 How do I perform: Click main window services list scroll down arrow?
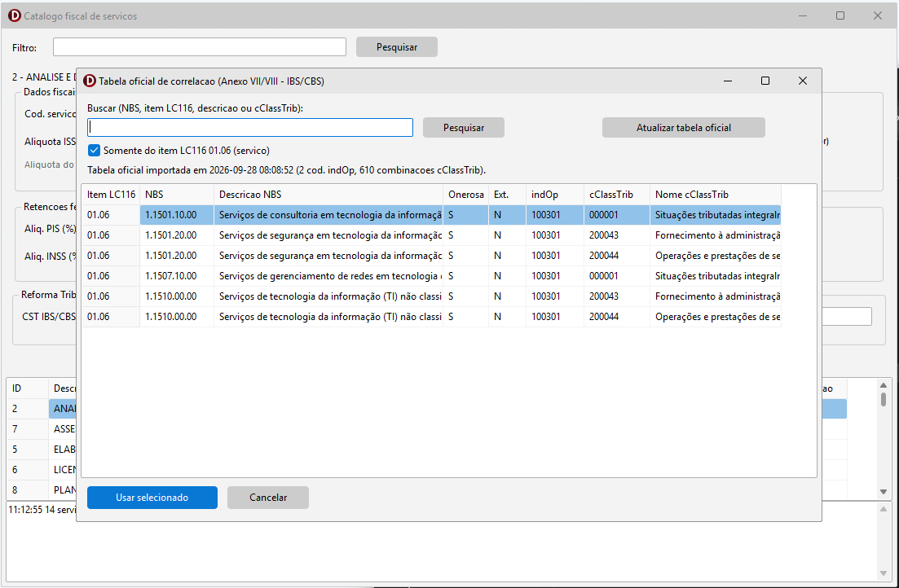pyautogui.click(x=884, y=492)
